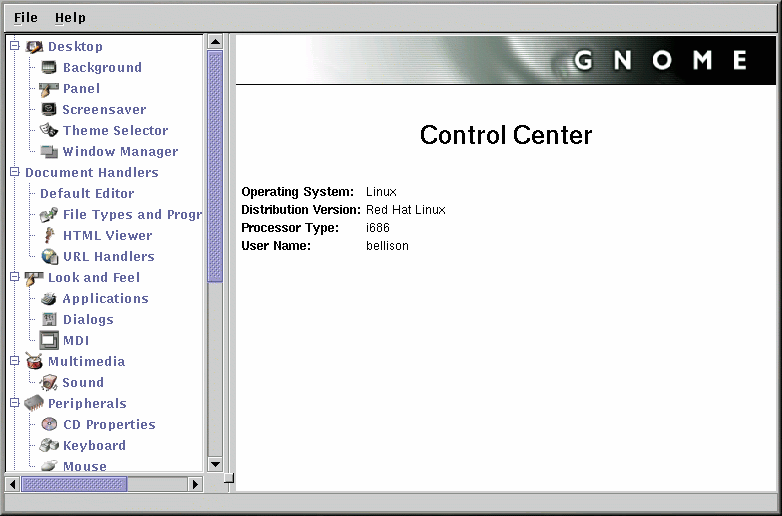Open the URL Handlers icon
782x516 pixels.
pyautogui.click(x=49, y=257)
